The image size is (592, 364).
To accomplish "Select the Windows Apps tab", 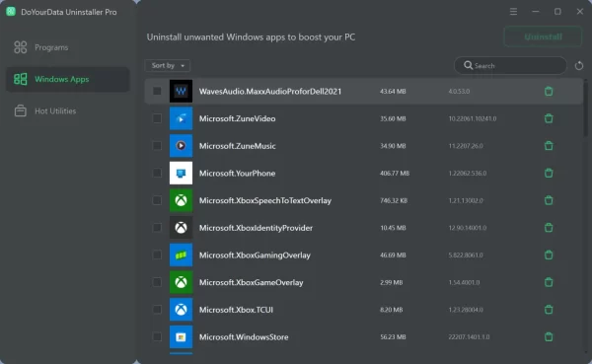I will [68, 79].
